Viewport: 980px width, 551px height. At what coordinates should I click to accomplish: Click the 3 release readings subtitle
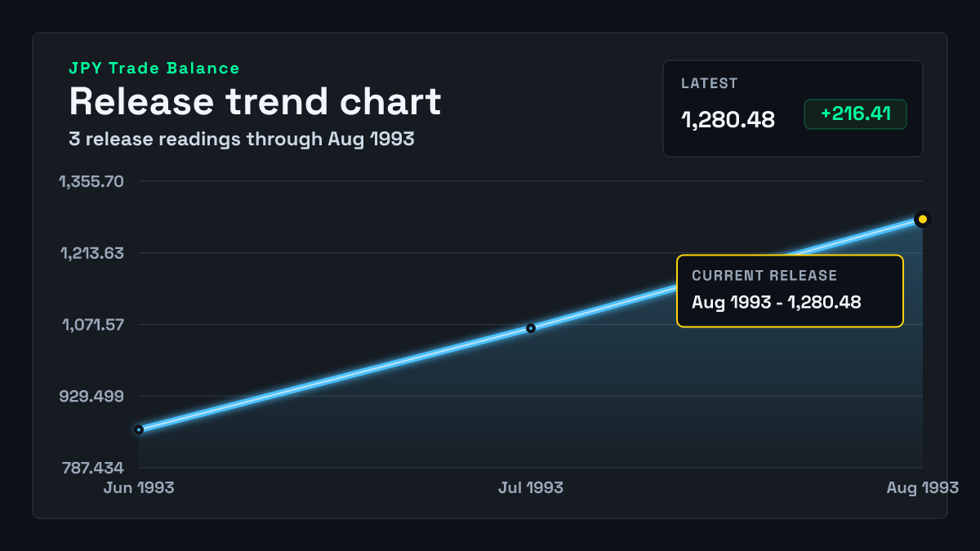(242, 139)
